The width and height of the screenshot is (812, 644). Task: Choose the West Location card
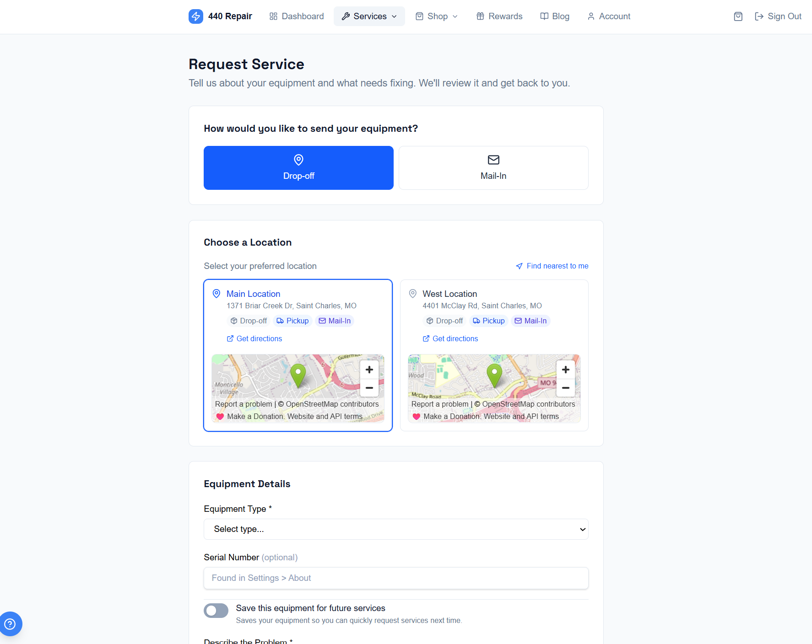tap(494, 355)
